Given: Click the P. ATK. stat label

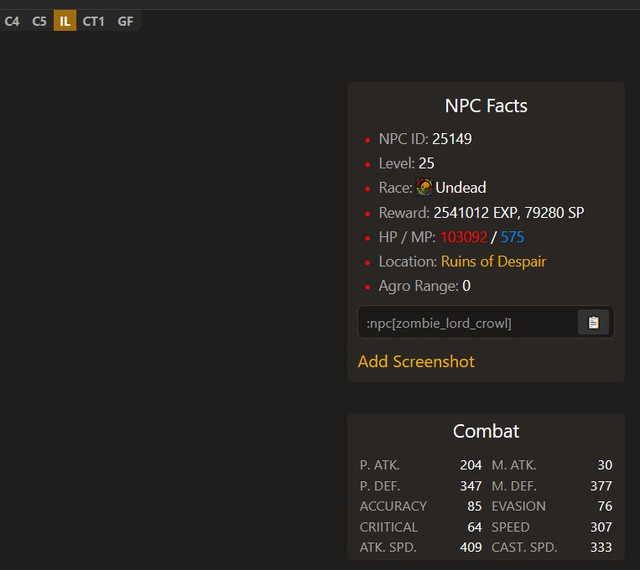Looking at the screenshot, I should pyautogui.click(x=380, y=465).
